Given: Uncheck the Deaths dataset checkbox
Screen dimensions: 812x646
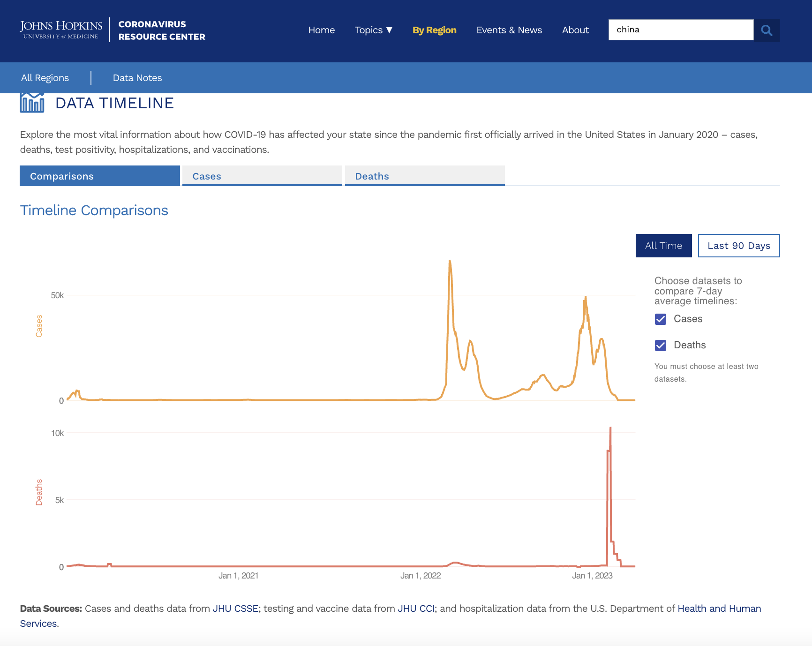Looking at the screenshot, I should 661,346.
